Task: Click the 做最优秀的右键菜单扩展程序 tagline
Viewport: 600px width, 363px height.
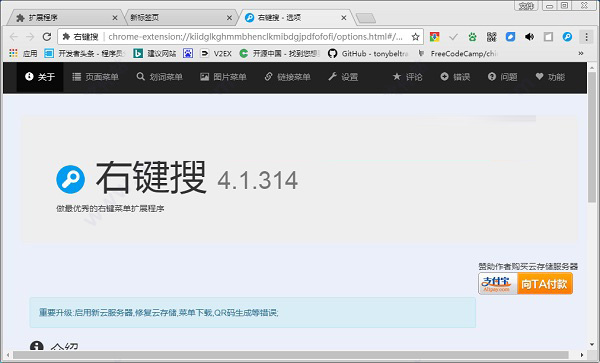Action: pyautogui.click(x=110, y=209)
